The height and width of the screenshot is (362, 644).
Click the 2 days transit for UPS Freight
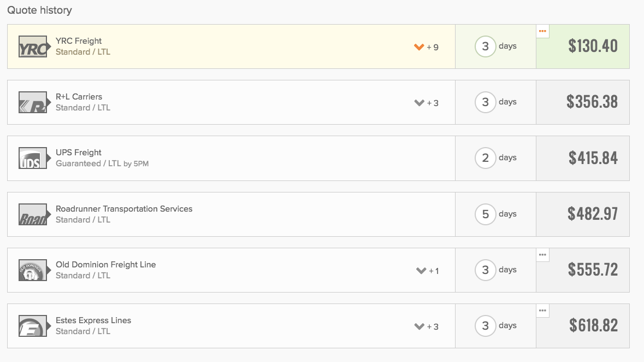click(x=496, y=158)
